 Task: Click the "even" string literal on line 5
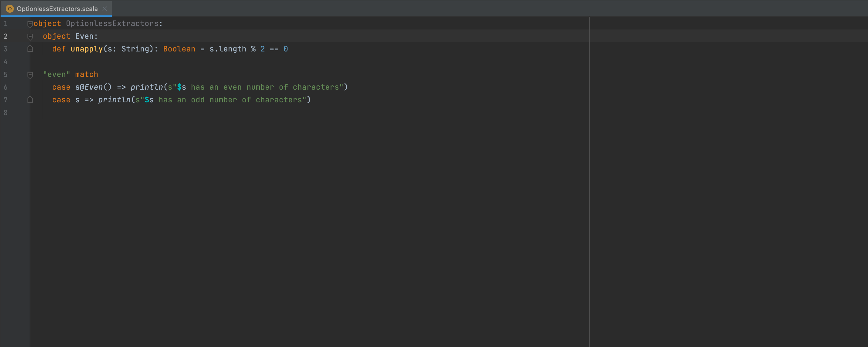coord(56,74)
